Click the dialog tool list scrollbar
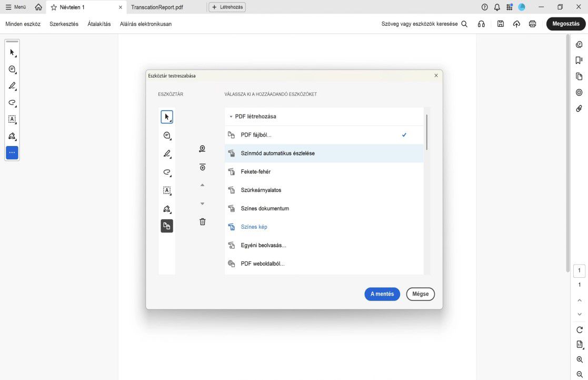588x380 pixels. (427, 132)
